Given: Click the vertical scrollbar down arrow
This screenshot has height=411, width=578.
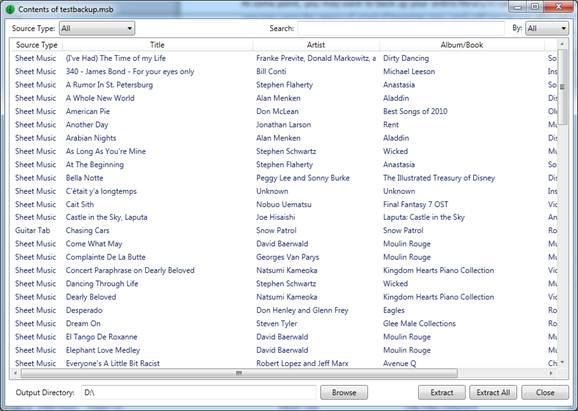Looking at the screenshot, I should (562, 362).
